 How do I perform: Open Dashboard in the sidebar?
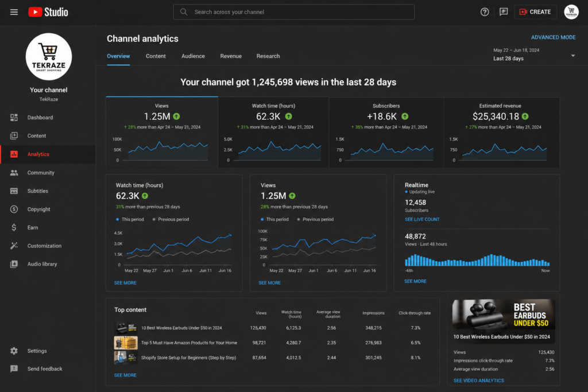[x=48, y=117]
